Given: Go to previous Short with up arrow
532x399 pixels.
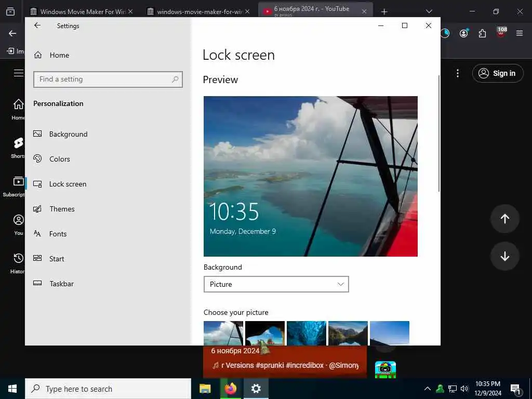Looking at the screenshot, I should 505,219.
